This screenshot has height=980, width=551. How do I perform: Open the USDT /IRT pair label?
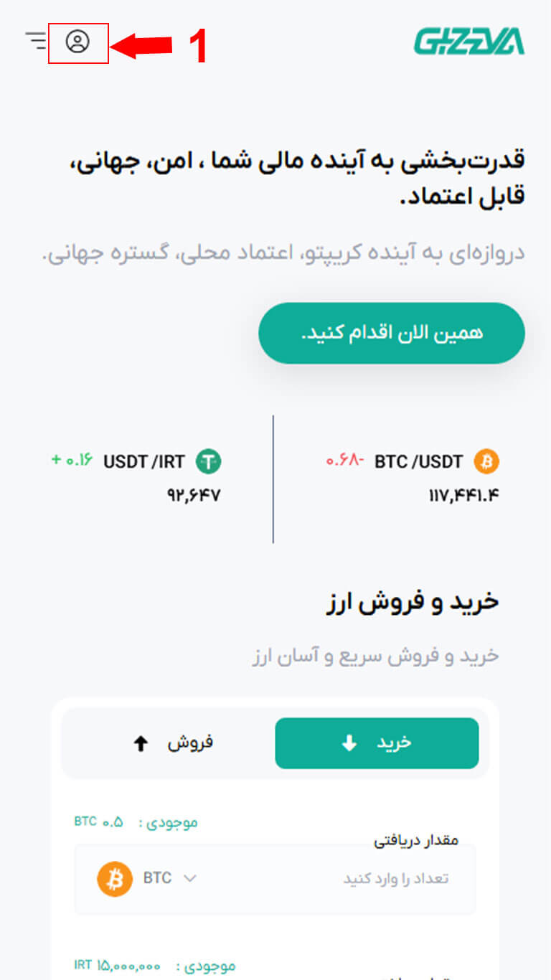click(x=144, y=461)
